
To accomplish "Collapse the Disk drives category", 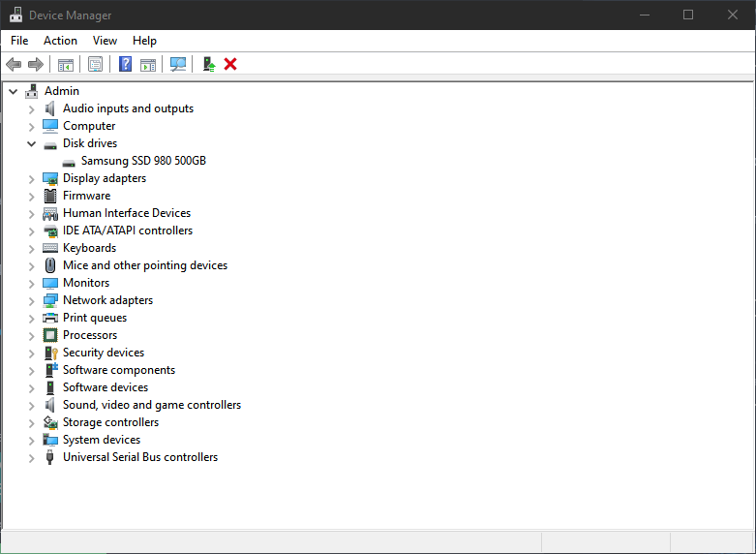I will point(31,143).
